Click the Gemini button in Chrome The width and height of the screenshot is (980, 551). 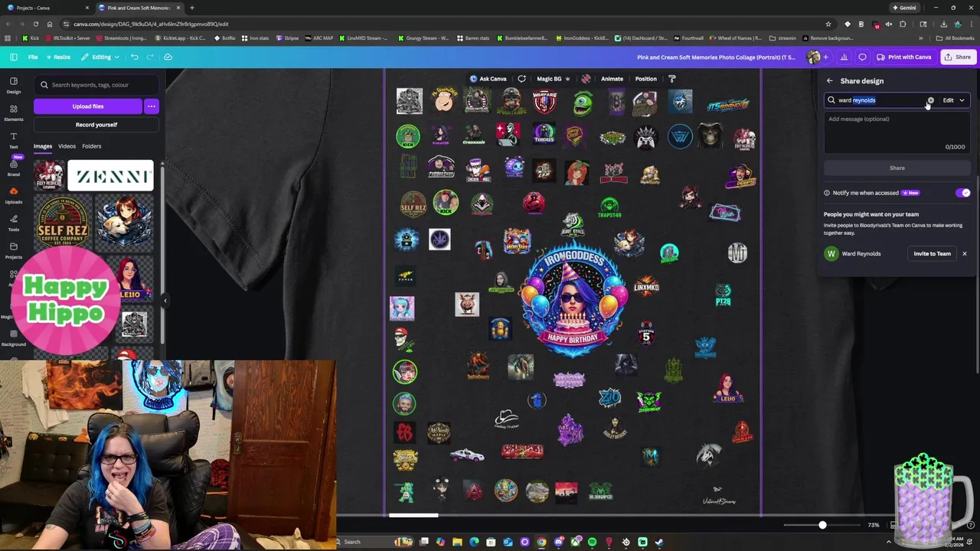(904, 8)
